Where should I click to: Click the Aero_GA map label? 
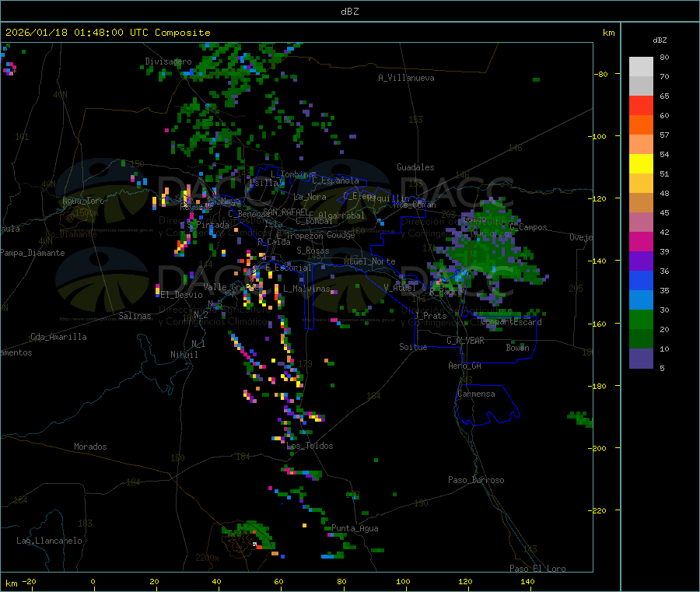pyautogui.click(x=465, y=366)
